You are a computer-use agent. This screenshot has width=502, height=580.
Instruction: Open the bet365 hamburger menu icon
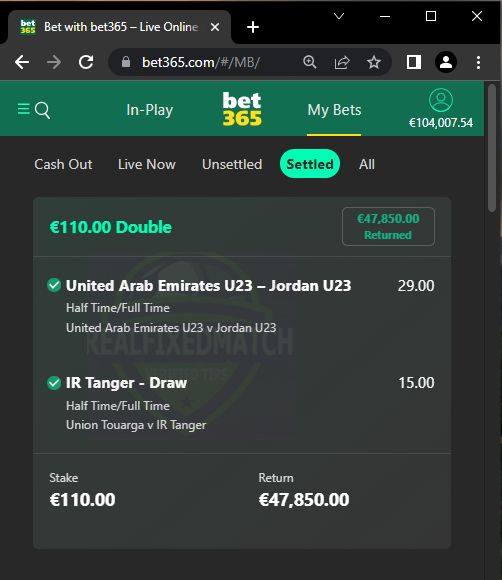(24, 109)
